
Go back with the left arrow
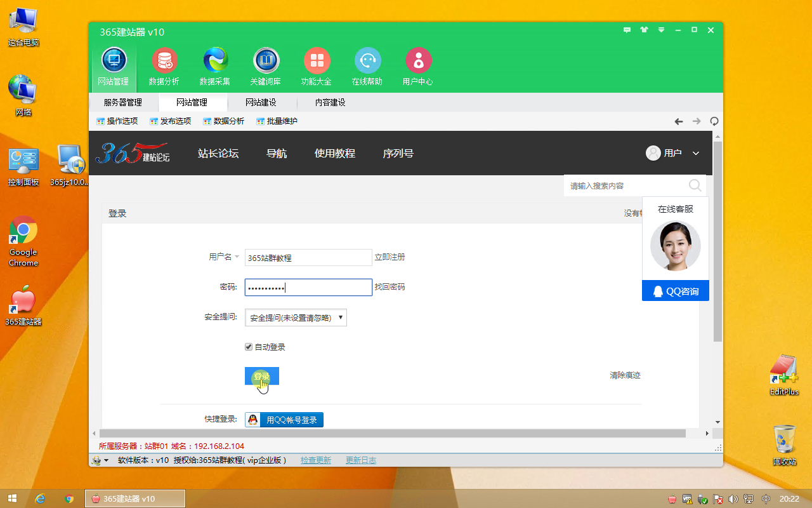(x=679, y=121)
